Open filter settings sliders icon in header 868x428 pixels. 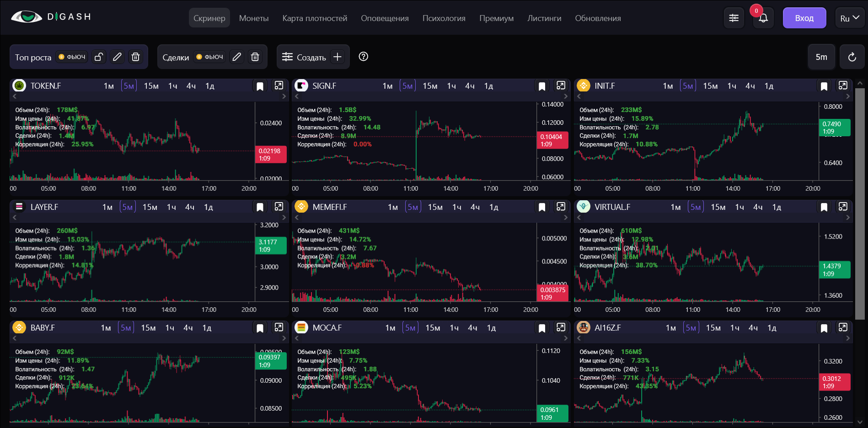click(x=734, y=18)
